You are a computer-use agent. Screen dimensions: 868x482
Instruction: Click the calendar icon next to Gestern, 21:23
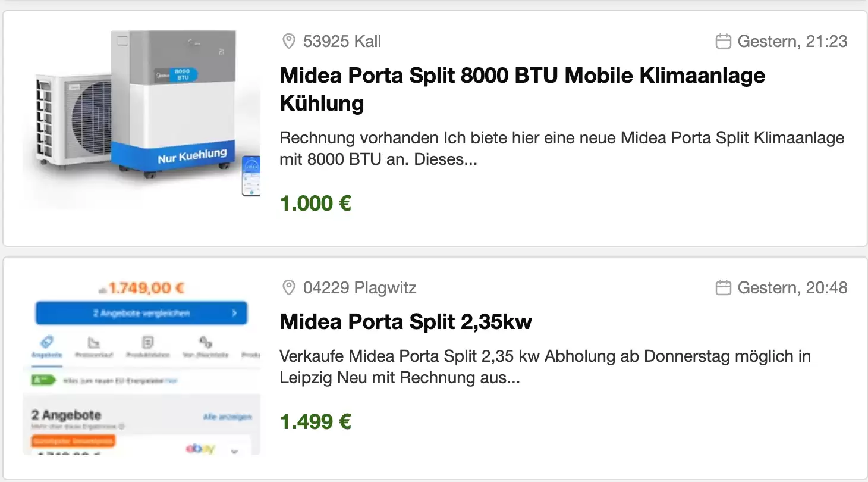(x=723, y=42)
